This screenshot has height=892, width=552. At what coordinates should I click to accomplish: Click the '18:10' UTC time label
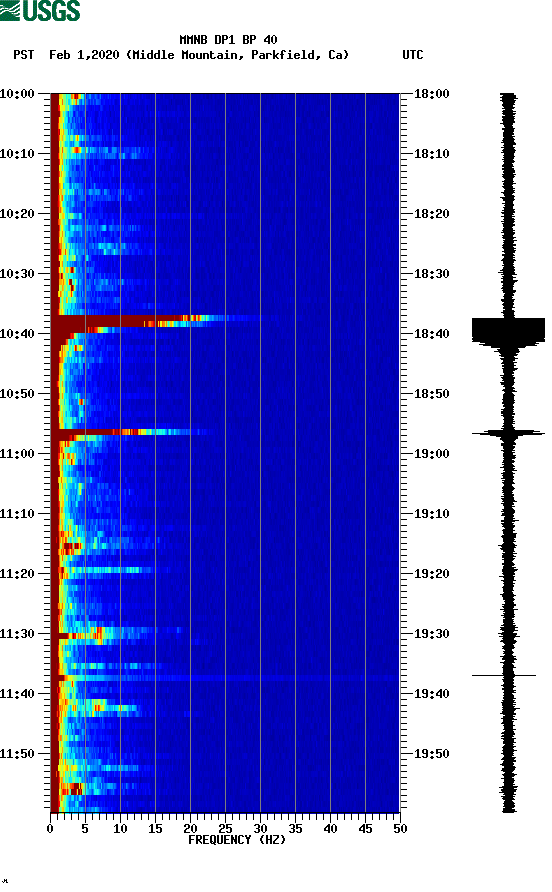pos(432,154)
